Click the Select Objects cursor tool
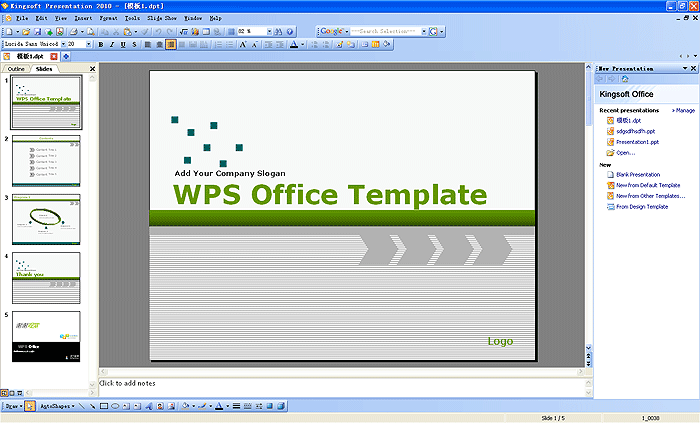The image size is (700, 423). pyautogui.click(x=30, y=406)
